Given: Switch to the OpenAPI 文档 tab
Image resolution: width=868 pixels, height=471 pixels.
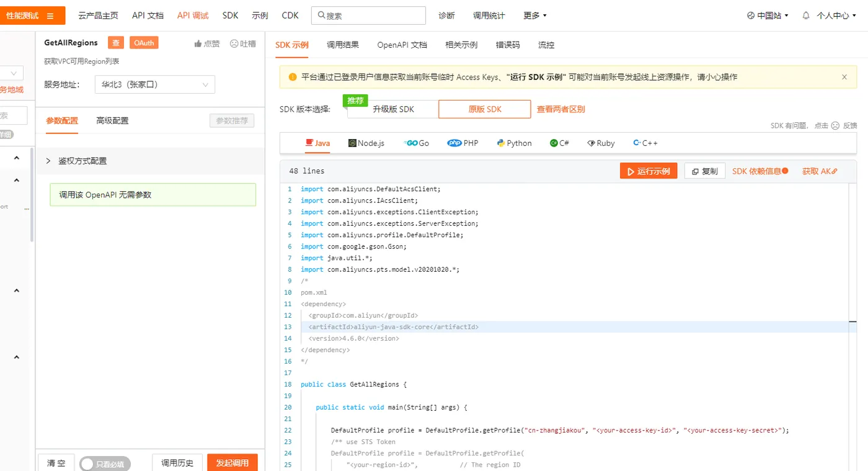Looking at the screenshot, I should tap(402, 45).
